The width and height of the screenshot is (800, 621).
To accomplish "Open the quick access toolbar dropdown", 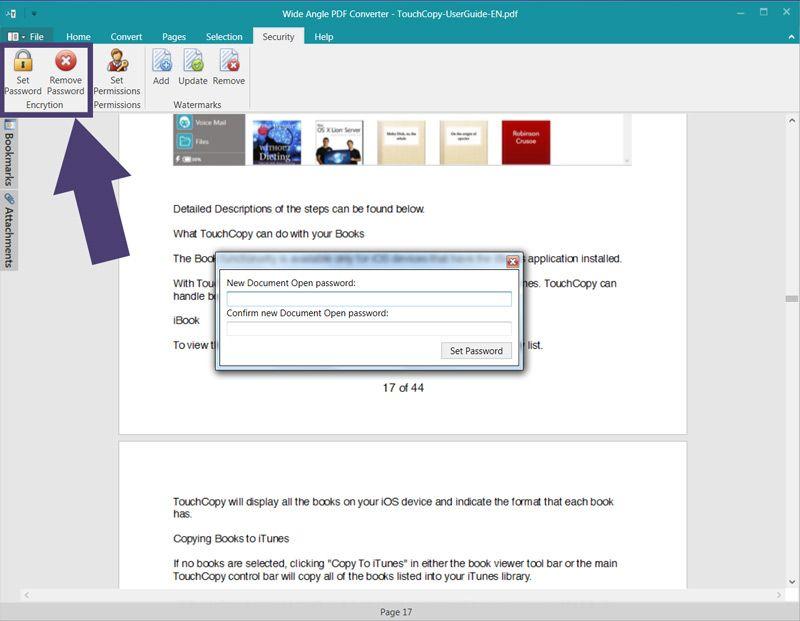I will pyautogui.click(x=33, y=14).
